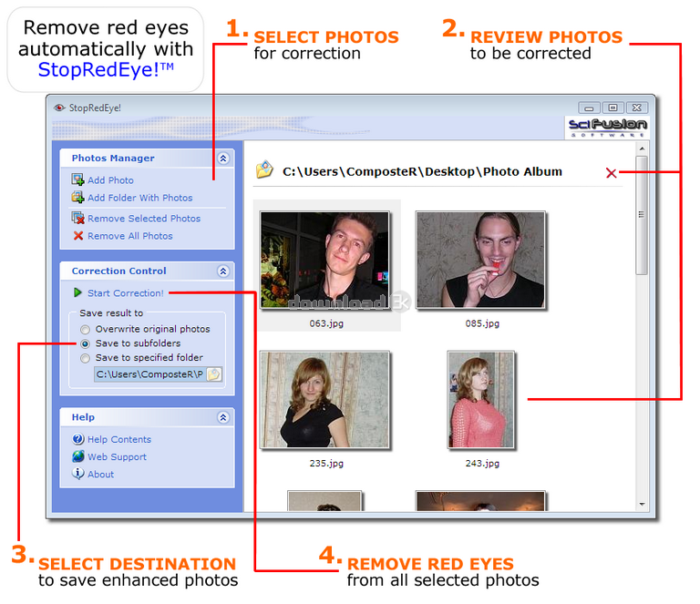Select Save to subfolders option
The height and width of the screenshot is (604, 700).
point(85,344)
